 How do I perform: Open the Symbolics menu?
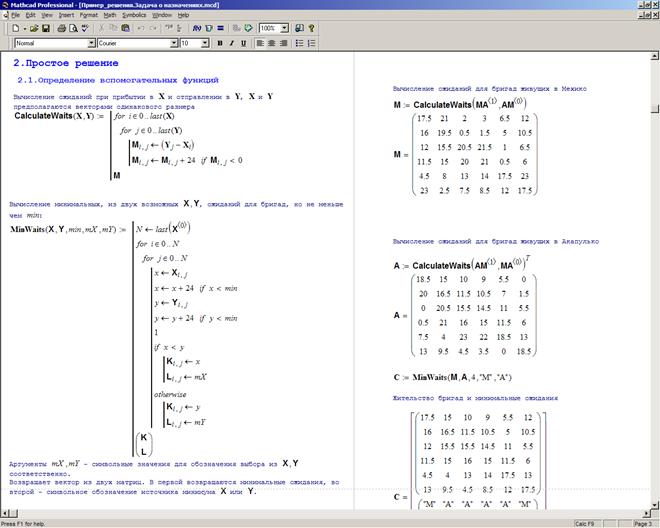[x=134, y=15]
